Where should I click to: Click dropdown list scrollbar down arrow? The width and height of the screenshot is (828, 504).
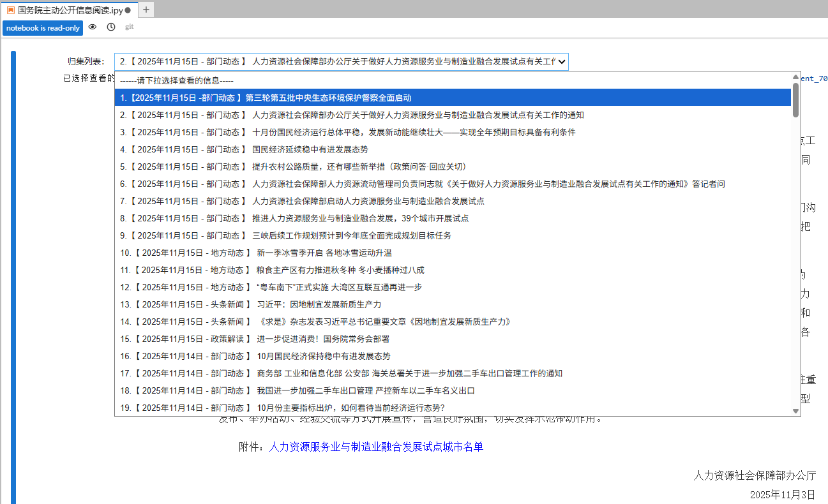795,411
